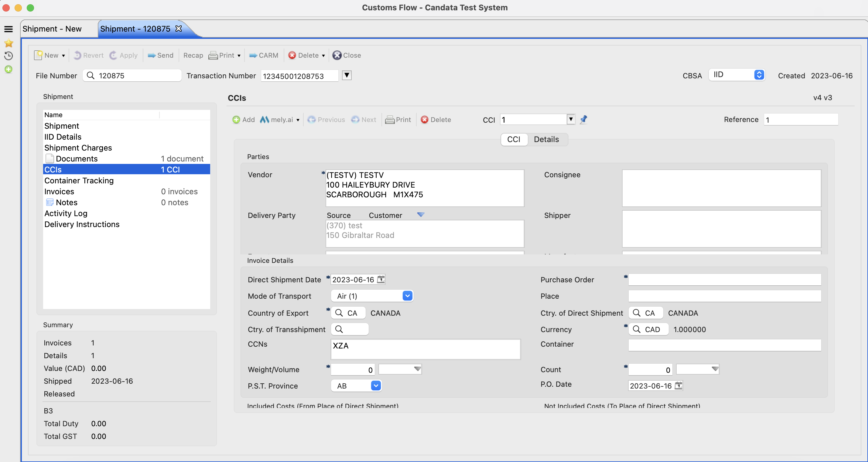Open Notes in the shipment list
868x462 pixels.
coord(126,202)
